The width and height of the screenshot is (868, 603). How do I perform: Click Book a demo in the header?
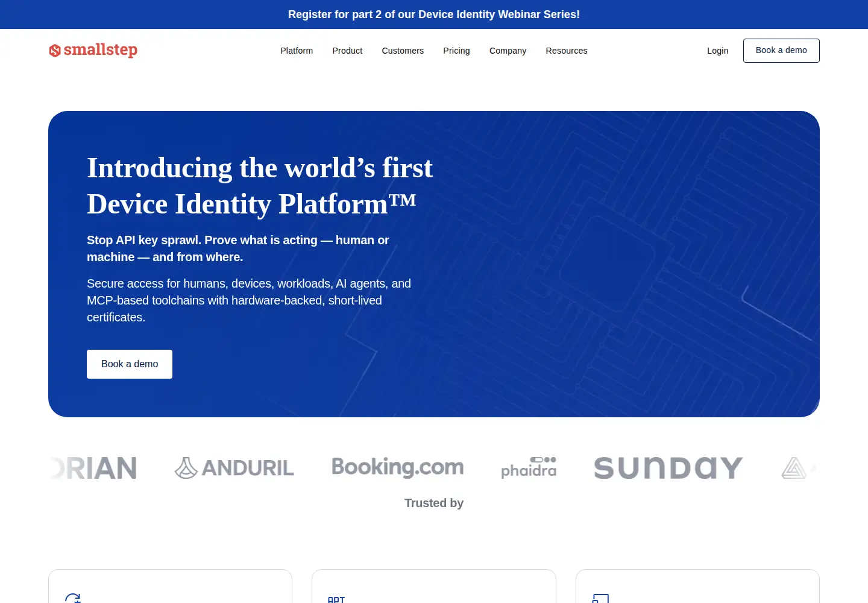[x=781, y=51]
